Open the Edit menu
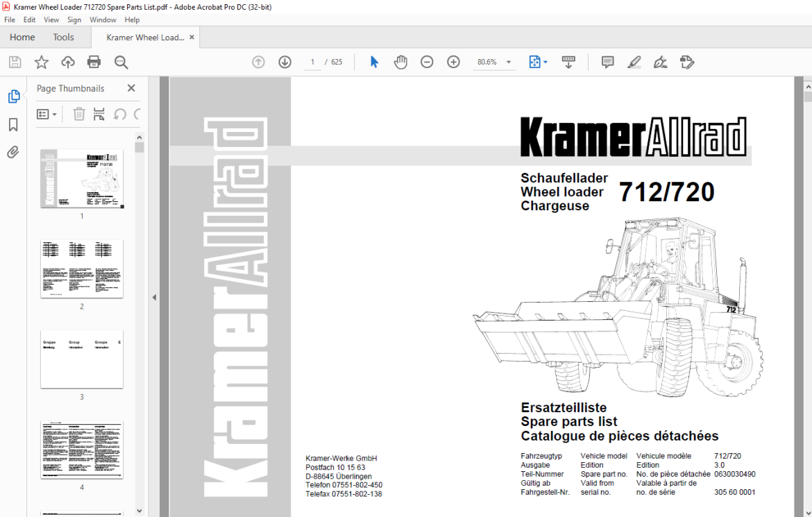This screenshot has width=812, height=517. click(x=30, y=19)
